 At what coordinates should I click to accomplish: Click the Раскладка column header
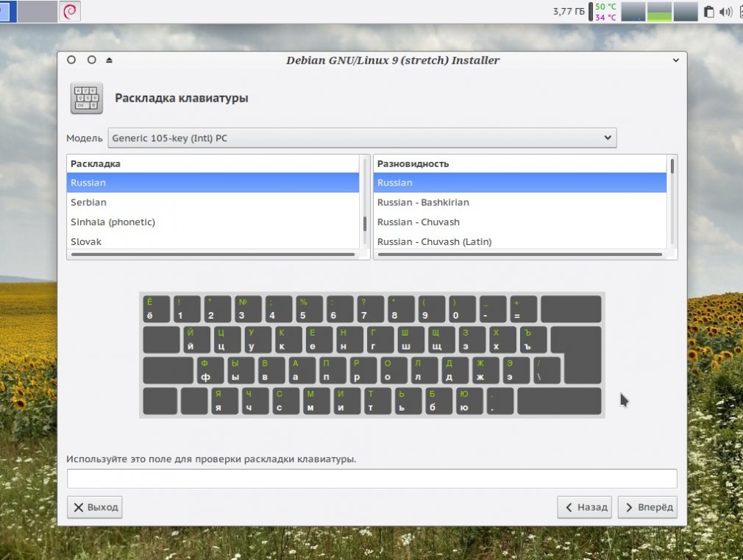[x=213, y=164]
